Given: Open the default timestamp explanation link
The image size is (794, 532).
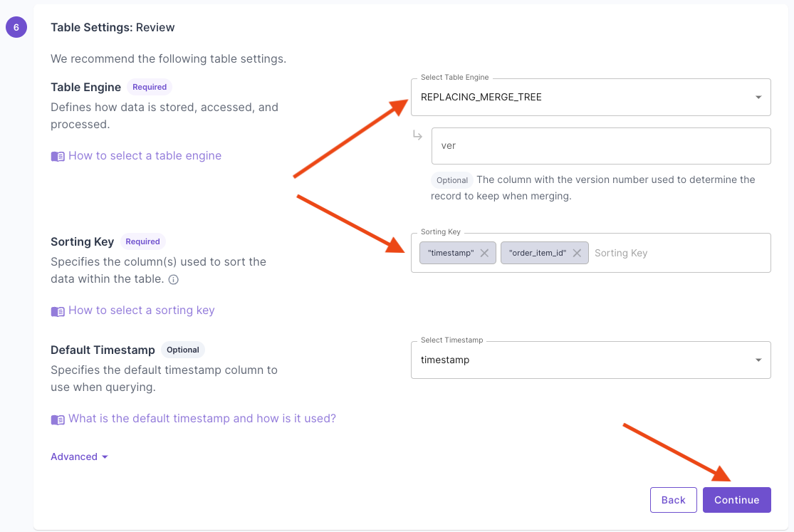Looking at the screenshot, I should [x=202, y=419].
